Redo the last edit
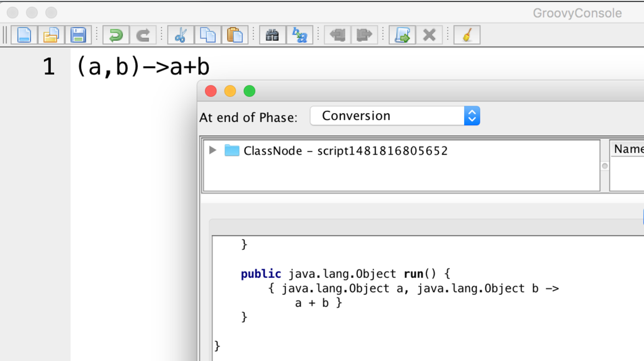 pyautogui.click(x=143, y=35)
